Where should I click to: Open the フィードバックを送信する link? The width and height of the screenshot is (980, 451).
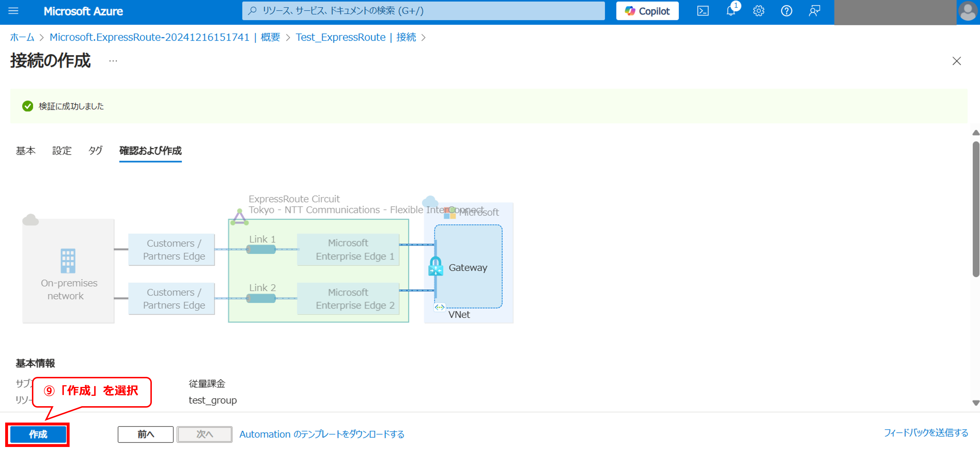click(x=926, y=433)
